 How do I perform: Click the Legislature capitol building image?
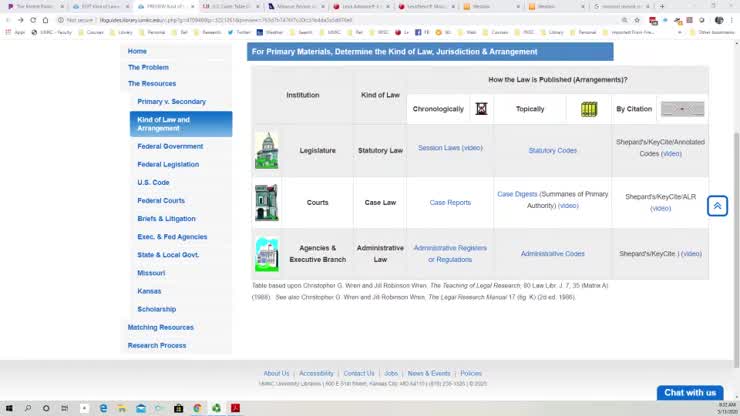click(x=267, y=151)
